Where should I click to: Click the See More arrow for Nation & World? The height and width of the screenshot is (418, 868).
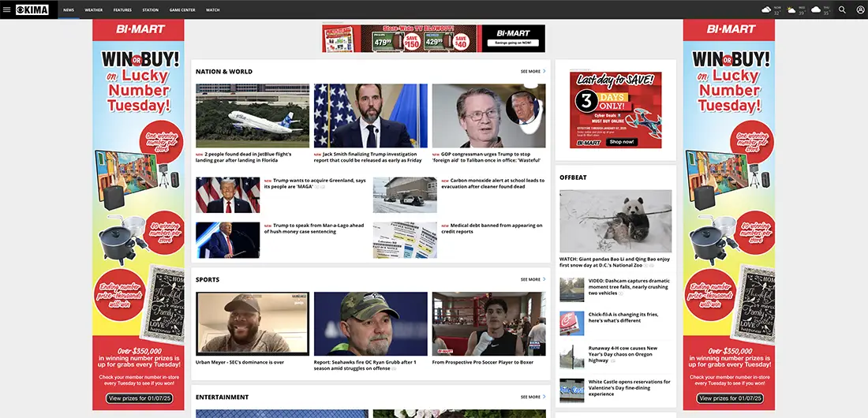click(544, 72)
